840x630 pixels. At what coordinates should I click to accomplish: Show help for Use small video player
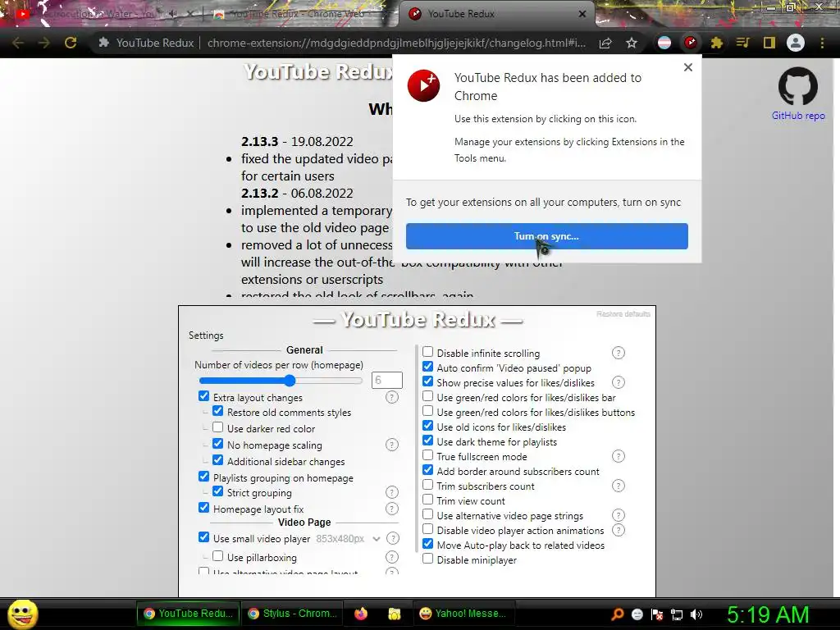pos(393,538)
